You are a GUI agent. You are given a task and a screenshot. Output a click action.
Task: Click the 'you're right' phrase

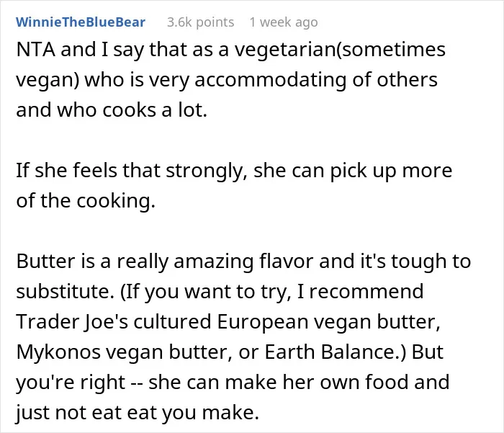(x=71, y=383)
